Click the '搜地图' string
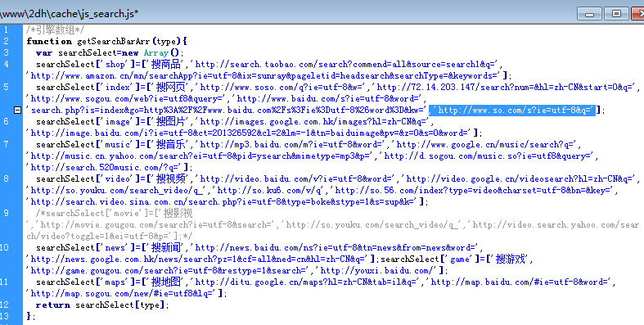Viewport: 644px width, 325px height. coord(166,282)
